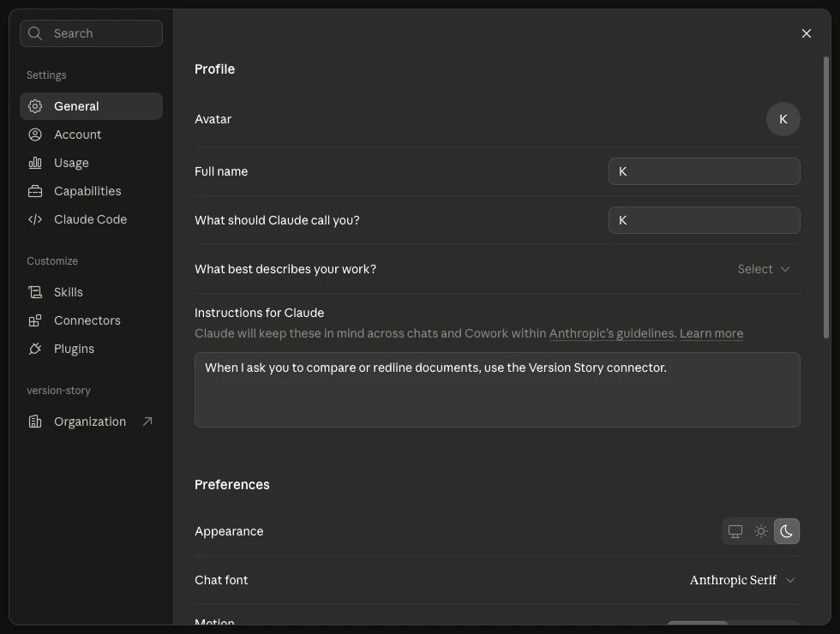Click the Connectors blocks icon

(x=35, y=320)
